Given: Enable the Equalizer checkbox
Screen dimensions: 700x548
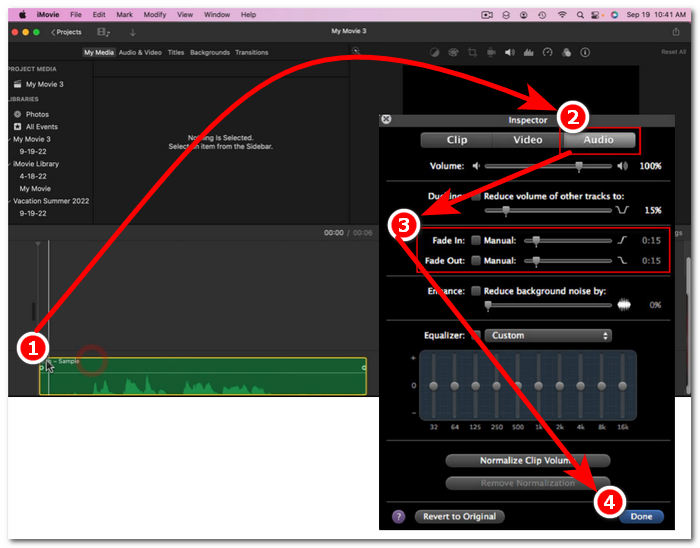Looking at the screenshot, I should [x=476, y=336].
